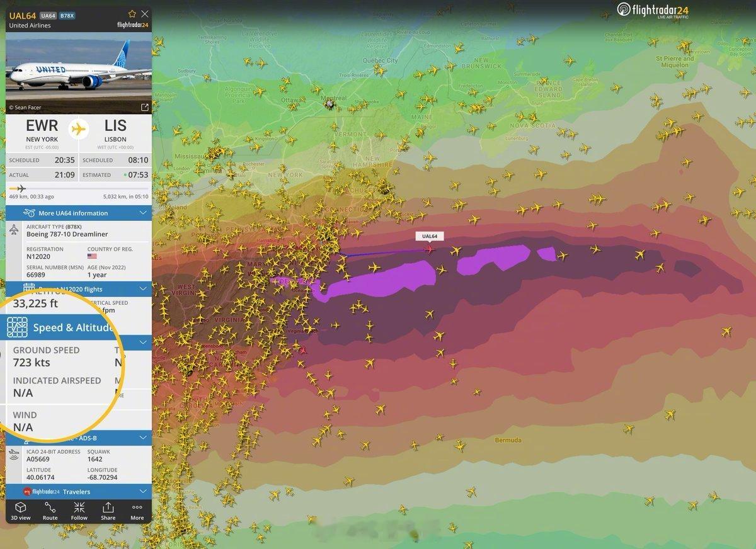
Task: Click serial number 66989
Action: [35, 274]
